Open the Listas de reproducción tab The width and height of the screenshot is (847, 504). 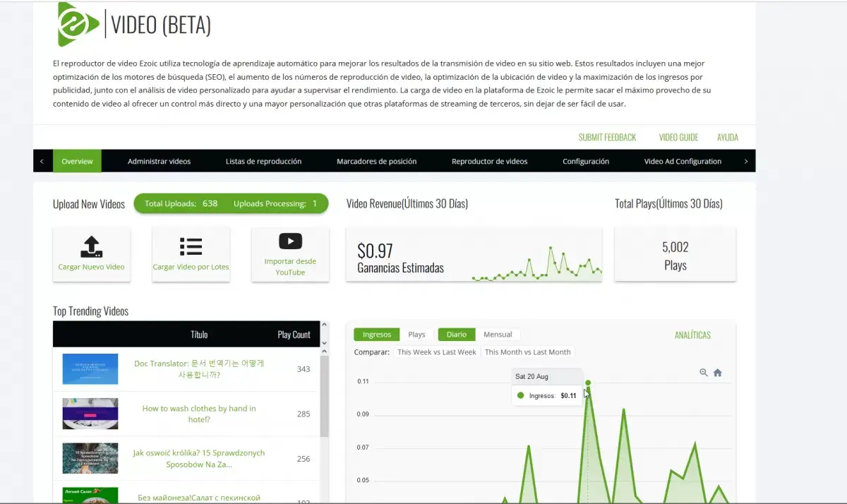(263, 162)
